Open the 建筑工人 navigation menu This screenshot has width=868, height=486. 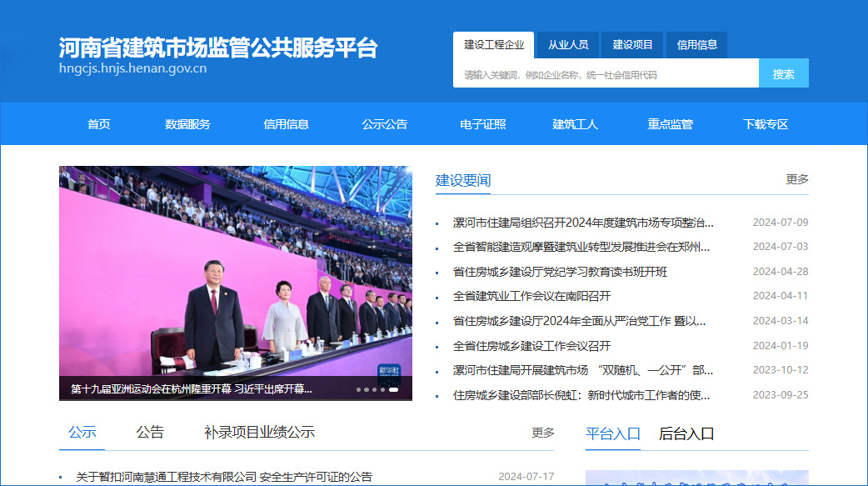(575, 124)
